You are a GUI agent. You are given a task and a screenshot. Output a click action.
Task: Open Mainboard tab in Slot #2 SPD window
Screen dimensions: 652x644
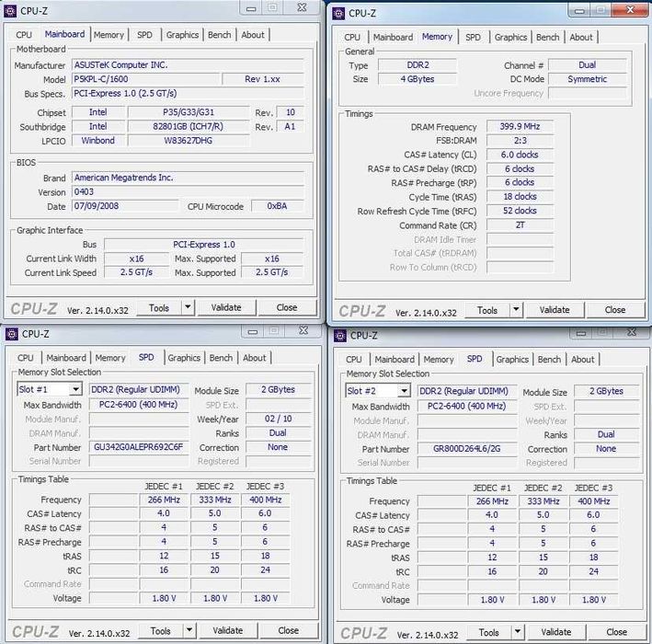coord(395,360)
